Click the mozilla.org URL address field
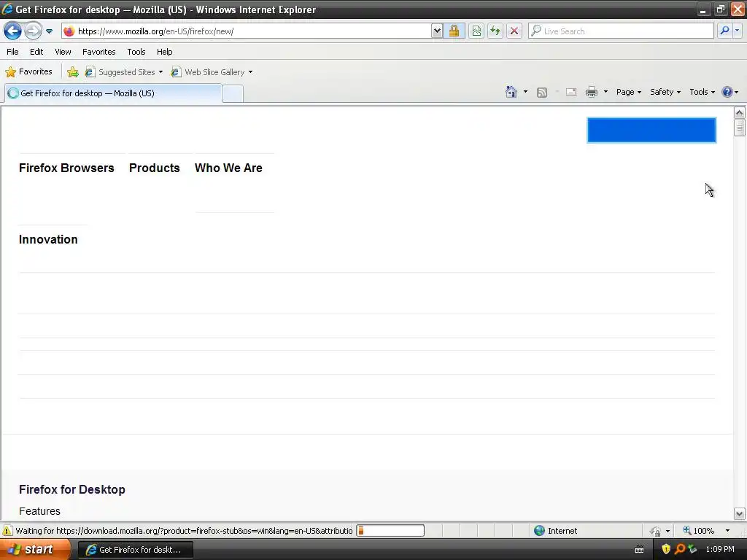The height and width of the screenshot is (560, 747). [252, 31]
